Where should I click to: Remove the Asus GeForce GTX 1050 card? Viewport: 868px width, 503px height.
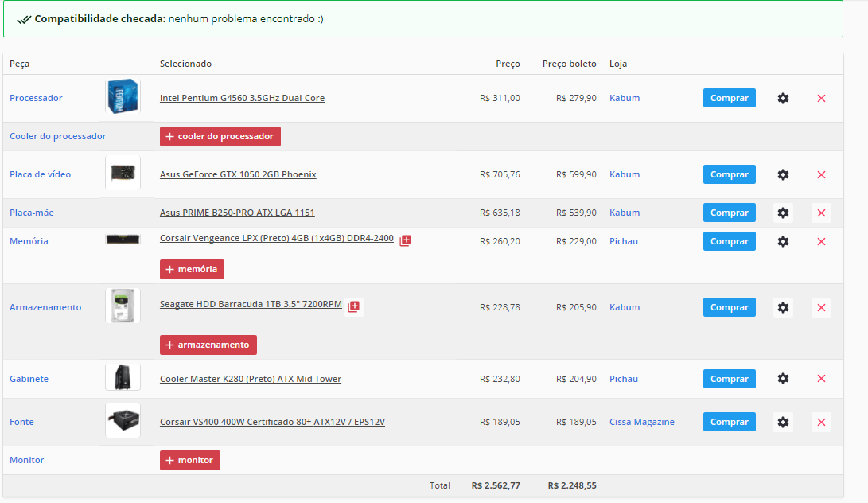click(821, 174)
